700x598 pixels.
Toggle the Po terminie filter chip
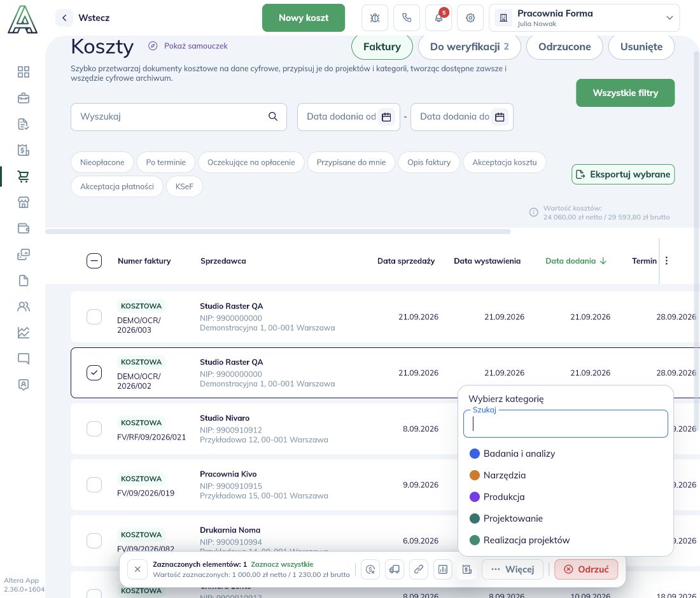(x=165, y=162)
